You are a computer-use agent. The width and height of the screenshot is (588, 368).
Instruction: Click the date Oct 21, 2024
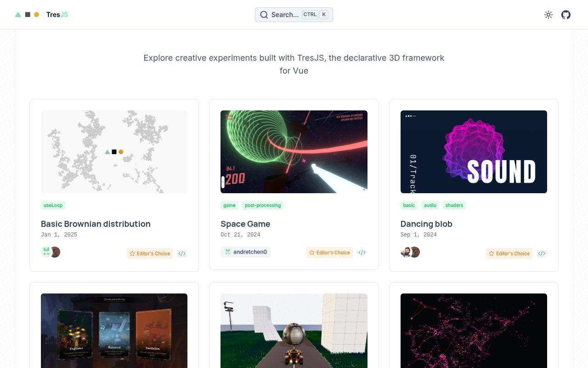pos(240,235)
